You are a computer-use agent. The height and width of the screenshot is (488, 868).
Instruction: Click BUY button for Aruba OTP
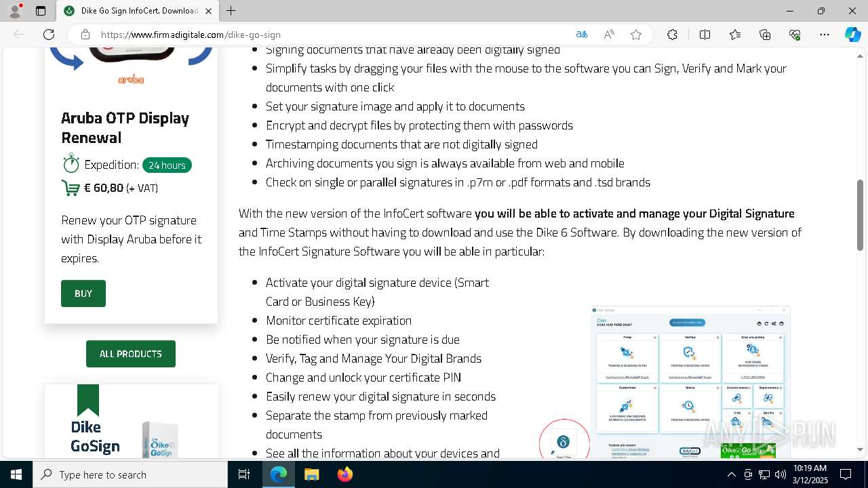tap(83, 293)
